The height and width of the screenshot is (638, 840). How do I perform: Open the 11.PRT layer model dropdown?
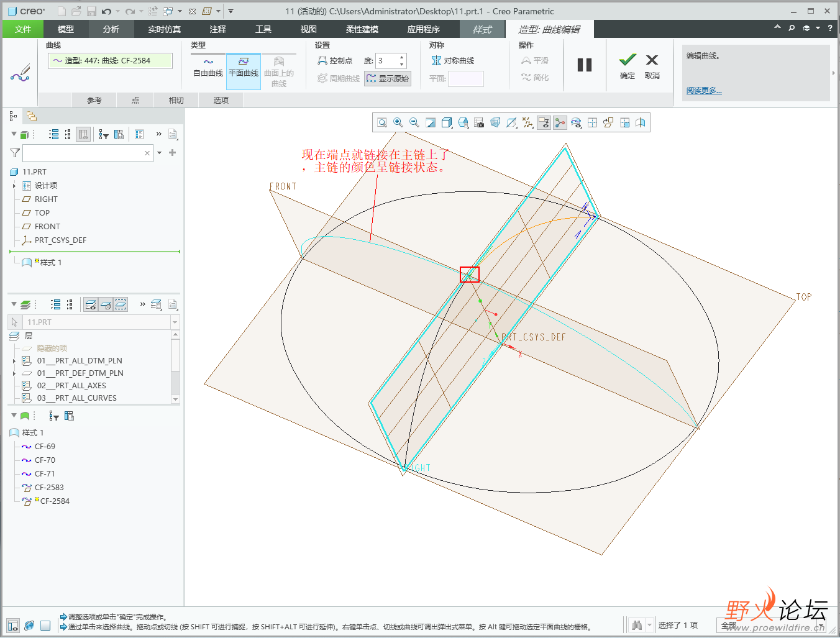[175, 322]
